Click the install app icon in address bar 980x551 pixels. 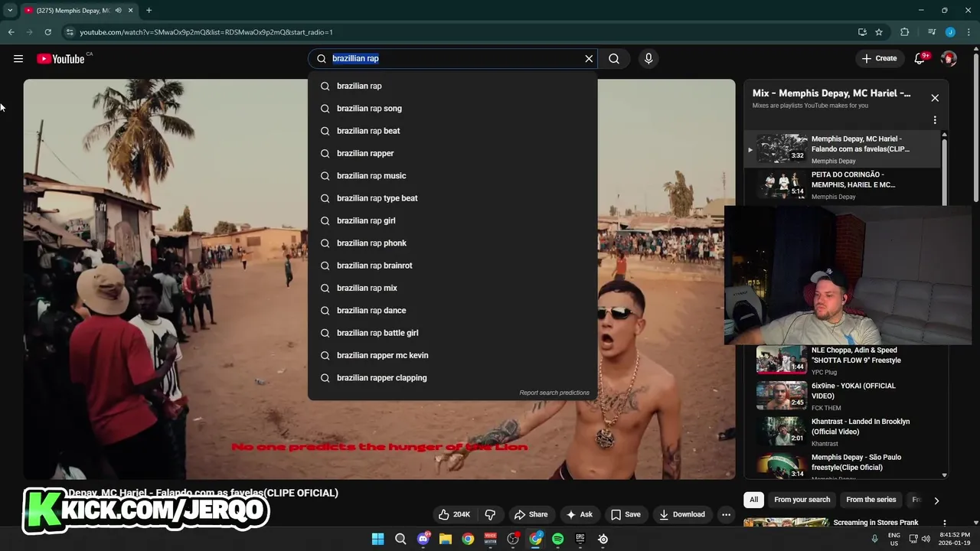(862, 32)
